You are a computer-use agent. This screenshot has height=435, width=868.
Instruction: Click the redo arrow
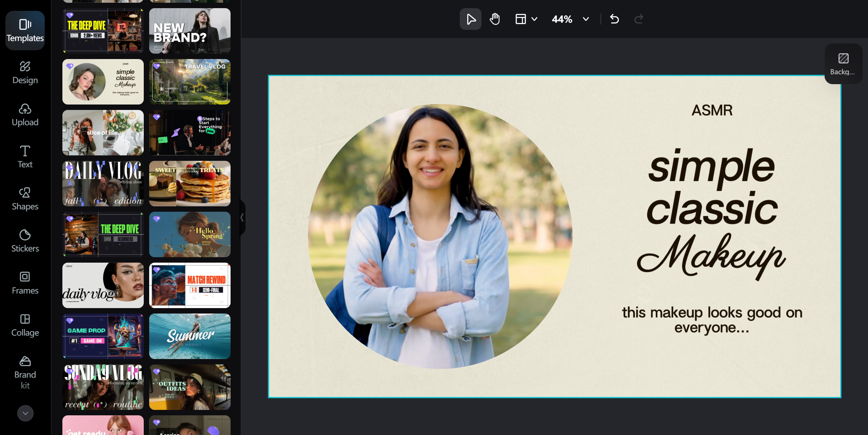coord(638,19)
